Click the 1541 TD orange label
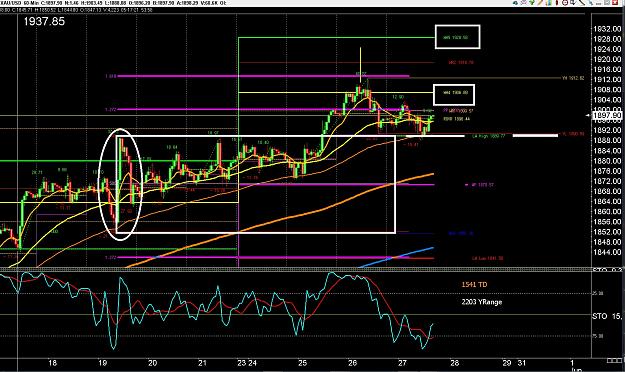 474,285
